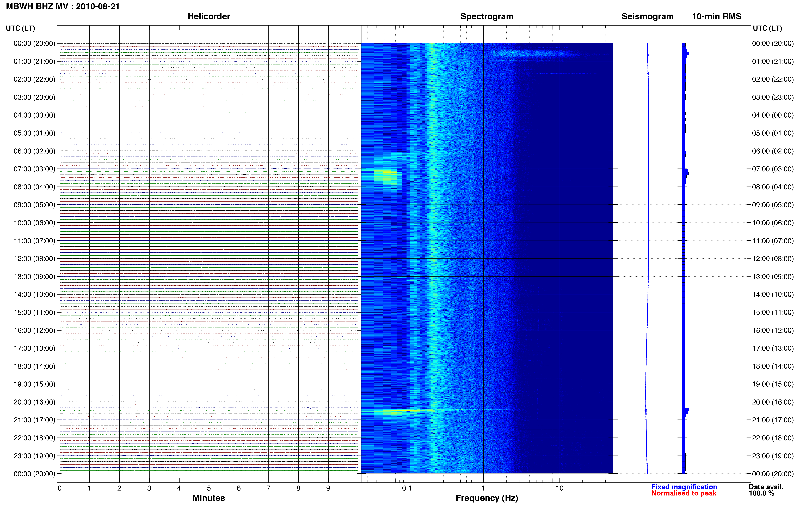Click the '10' Hz frequency tick label

tap(559, 488)
